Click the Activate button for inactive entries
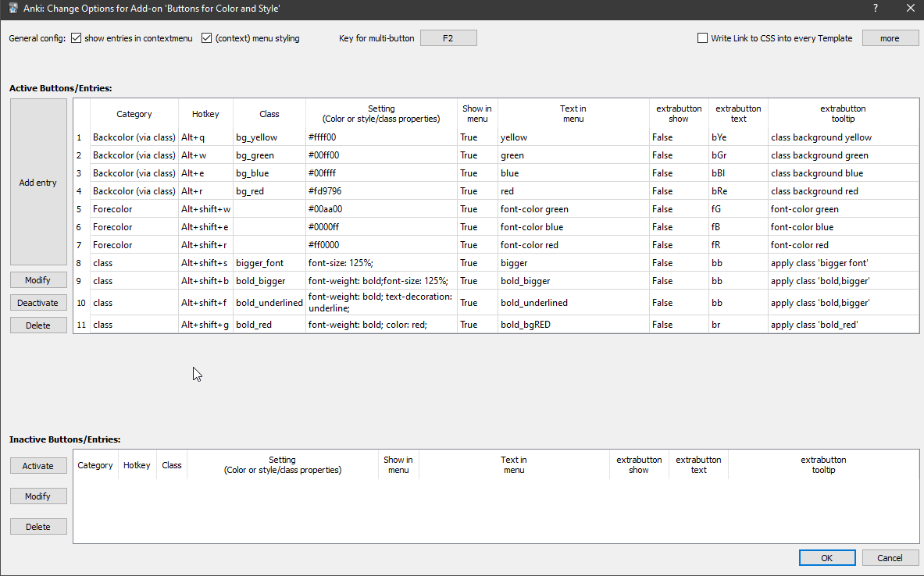This screenshot has width=924, height=576. [x=38, y=466]
